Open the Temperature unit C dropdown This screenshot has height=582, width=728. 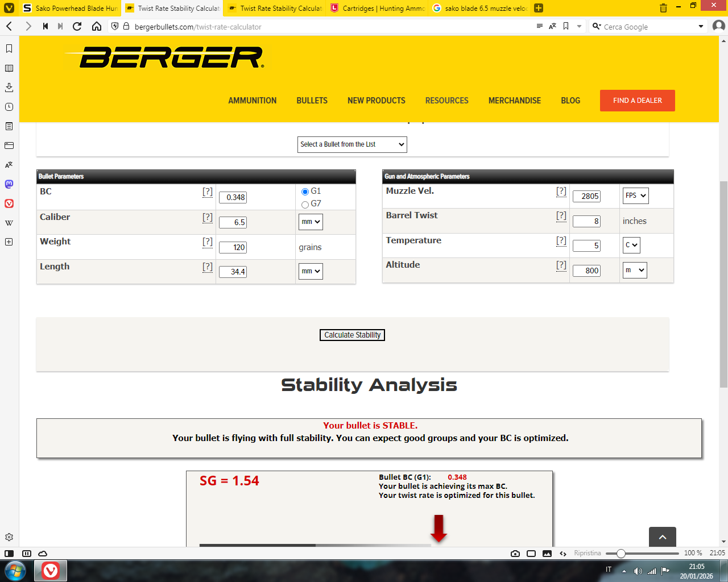pyautogui.click(x=631, y=245)
